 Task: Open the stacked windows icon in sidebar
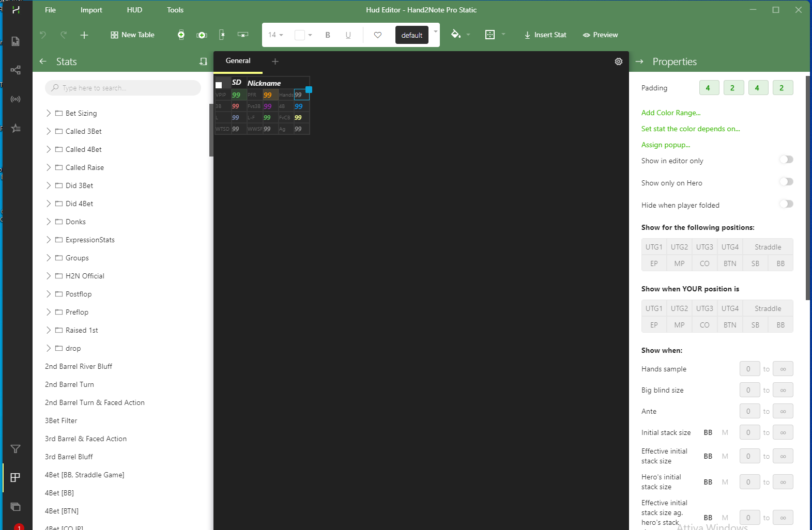(16, 506)
